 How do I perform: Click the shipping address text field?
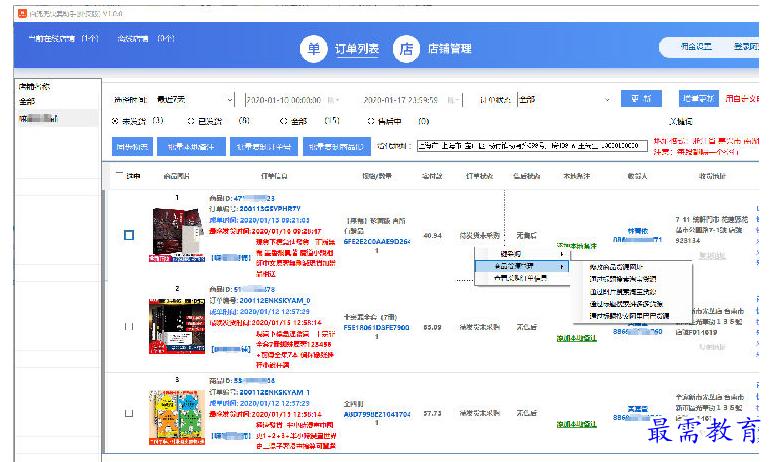(532, 146)
